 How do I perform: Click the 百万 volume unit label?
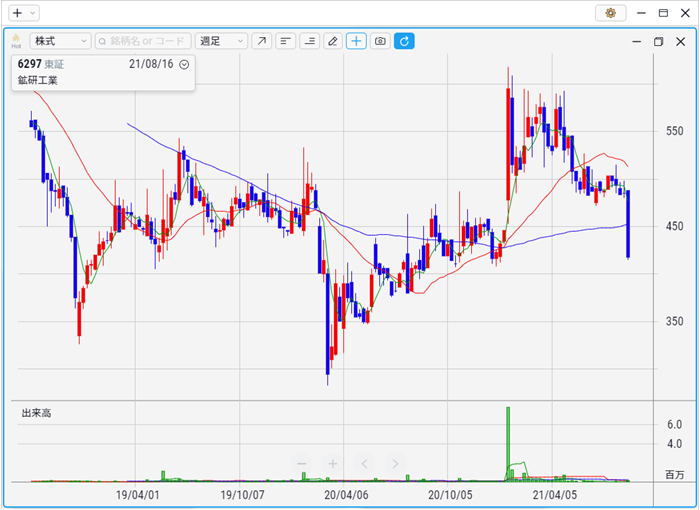tap(675, 475)
